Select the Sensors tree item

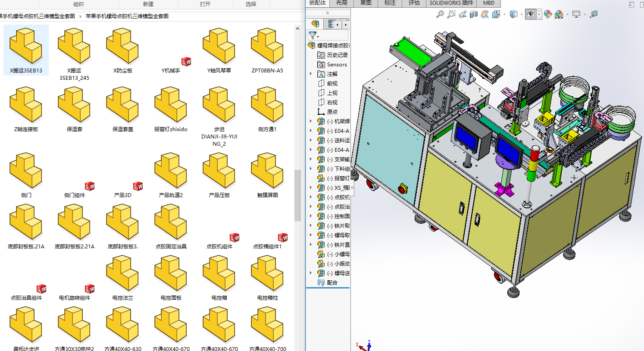pyautogui.click(x=332, y=64)
